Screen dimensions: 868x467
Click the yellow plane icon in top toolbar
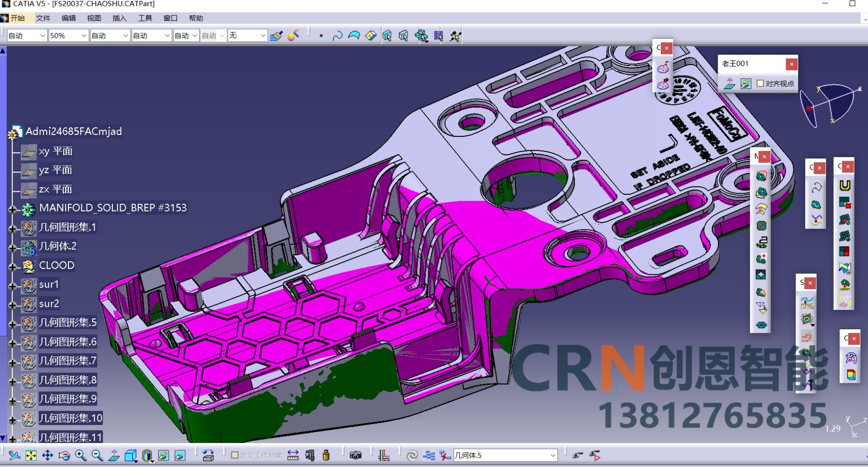[x=371, y=36]
